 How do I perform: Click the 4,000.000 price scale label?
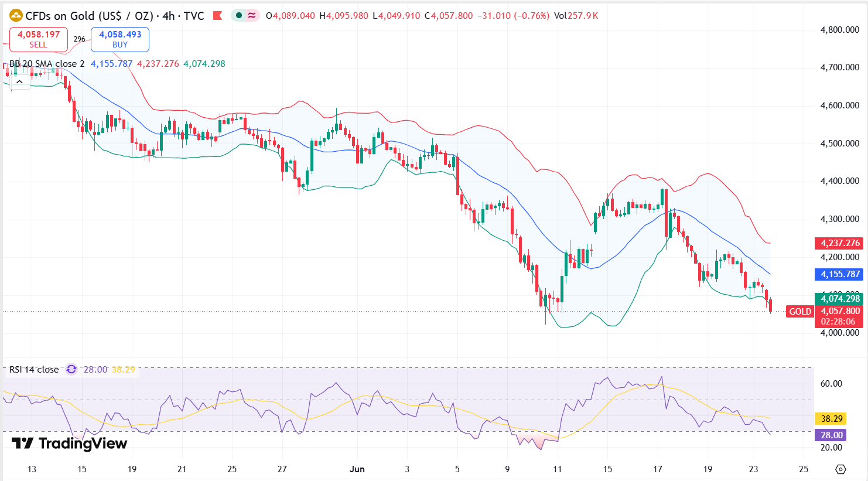coord(840,333)
